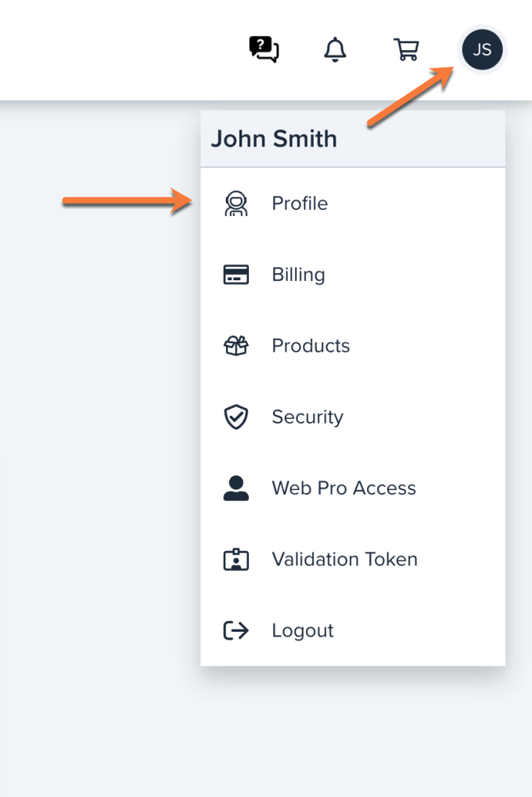Select the Billing credit card icon
The width and height of the screenshot is (532, 797).
pos(235,274)
